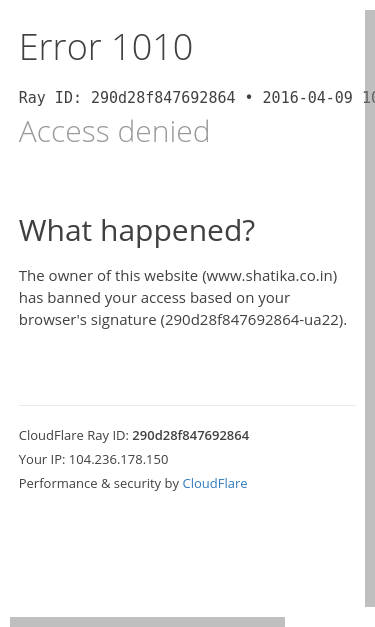The image size is (375, 627).
Task: Click the bold CloudFlare Ray ID value
Action: point(191,435)
